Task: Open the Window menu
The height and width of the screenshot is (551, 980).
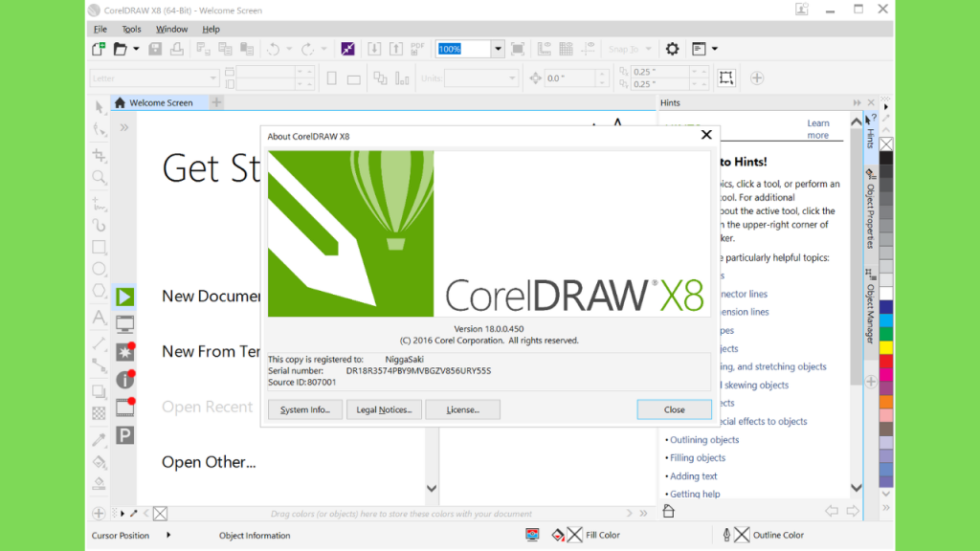Action: point(171,30)
